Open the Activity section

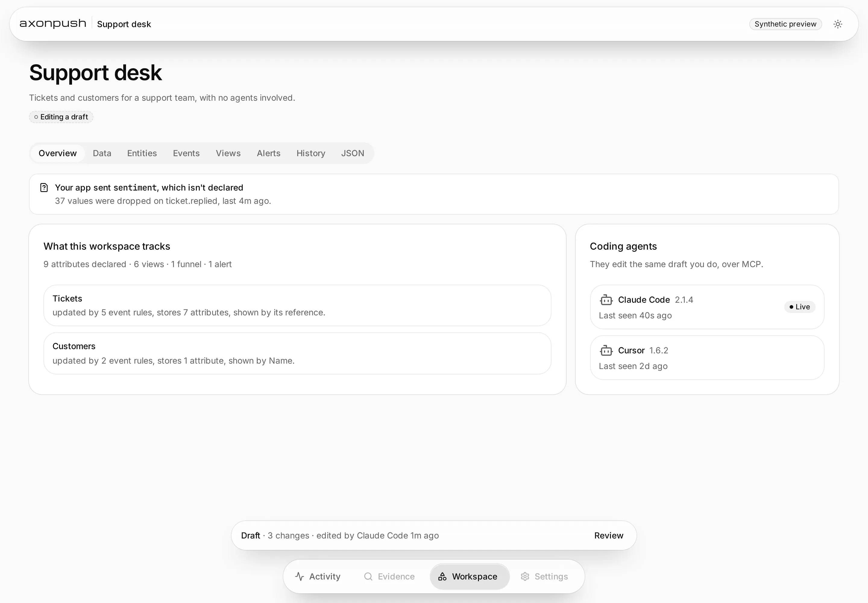pyautogui.click(x=318, y=576)
